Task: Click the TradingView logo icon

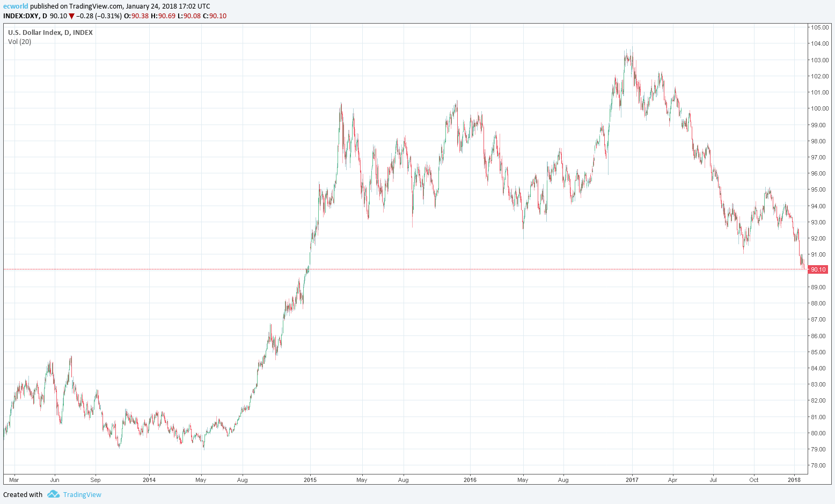Action: [x=53, y=494]
